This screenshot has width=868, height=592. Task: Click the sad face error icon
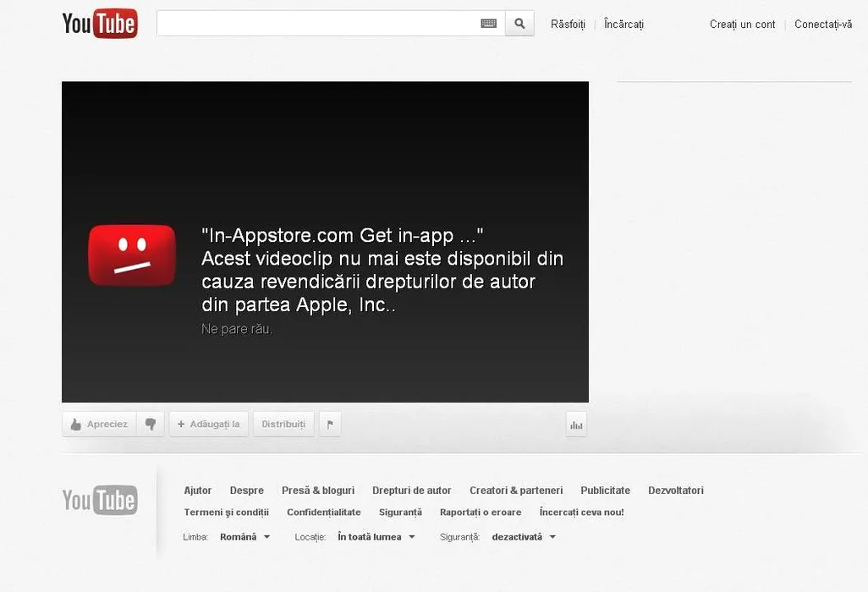click(x=132, y=255)
